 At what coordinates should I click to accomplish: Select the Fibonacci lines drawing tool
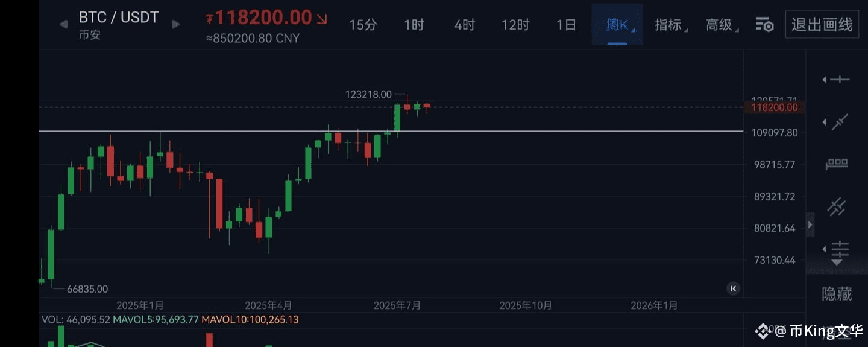pos(838,249)
